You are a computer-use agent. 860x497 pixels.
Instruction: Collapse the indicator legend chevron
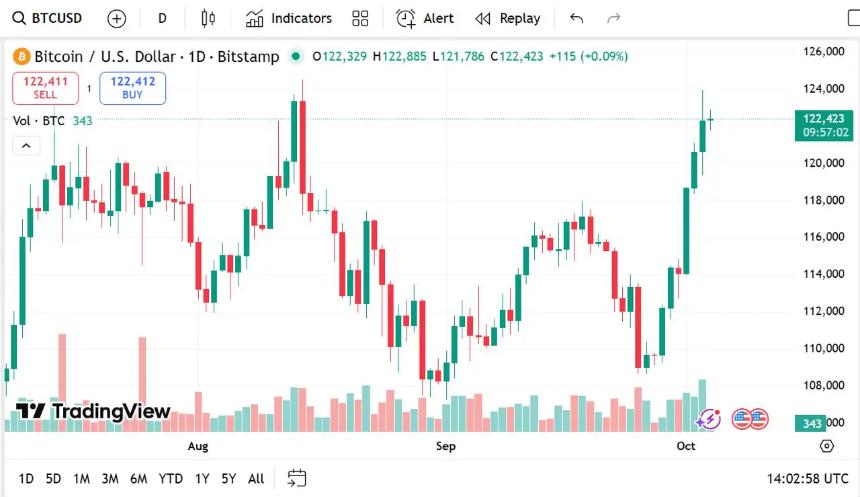point(26,146)
